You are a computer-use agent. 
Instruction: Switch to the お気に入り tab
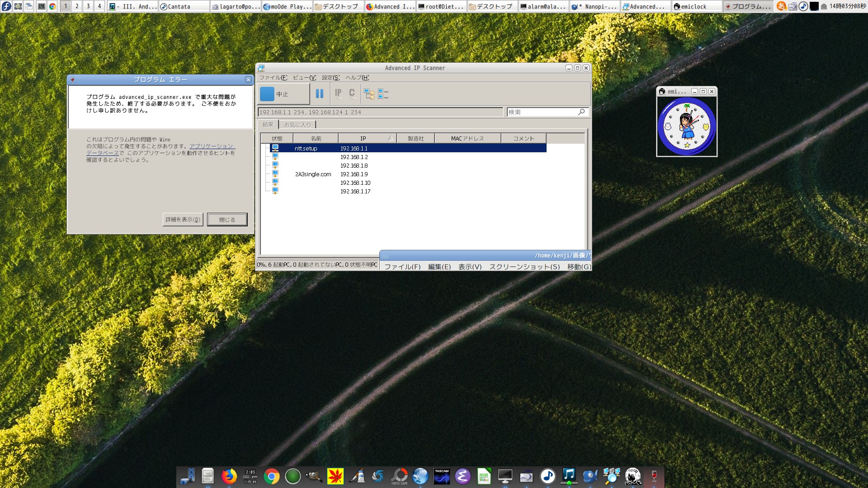(298, 125)
